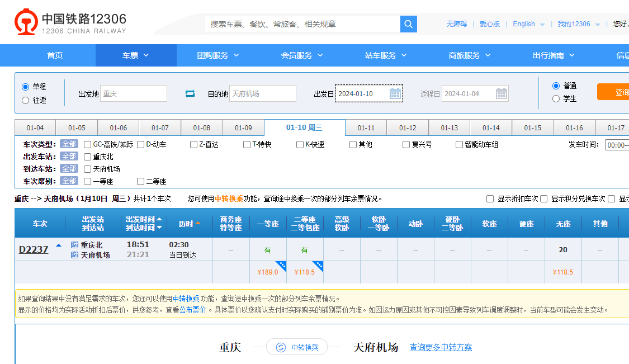Screen dimensions: 629x364
Task: Check the 智能动车组 checkbox
Action: click(460, 144)
